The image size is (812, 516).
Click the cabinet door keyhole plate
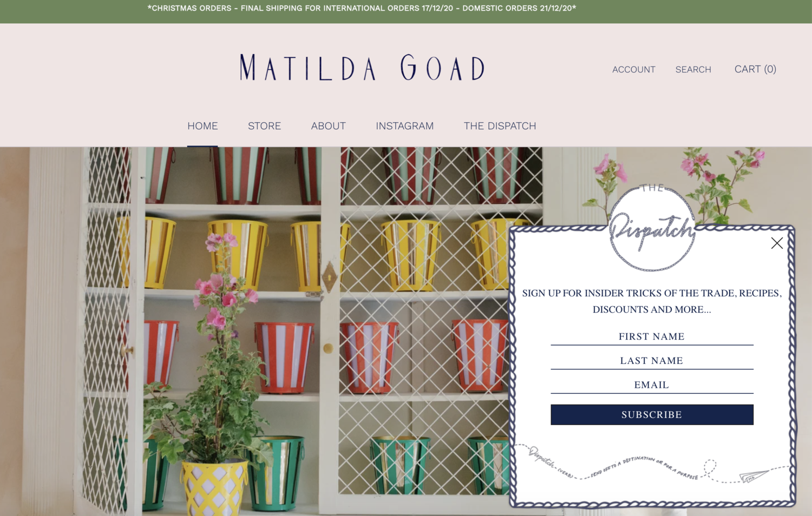[x=329, y=276]
